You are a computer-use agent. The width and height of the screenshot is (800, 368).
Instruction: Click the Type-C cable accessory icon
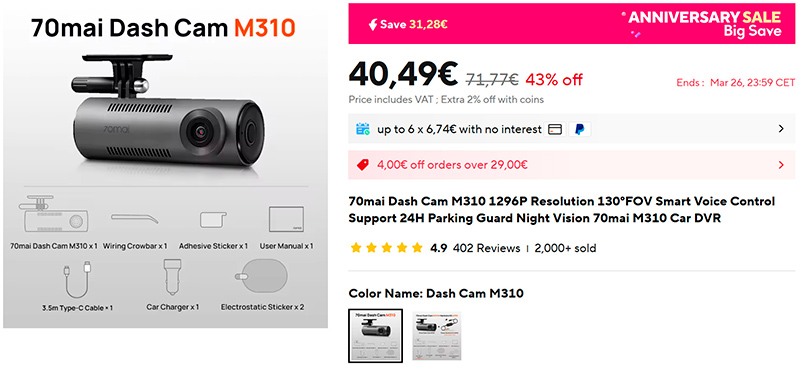click(x=78, y=280)
